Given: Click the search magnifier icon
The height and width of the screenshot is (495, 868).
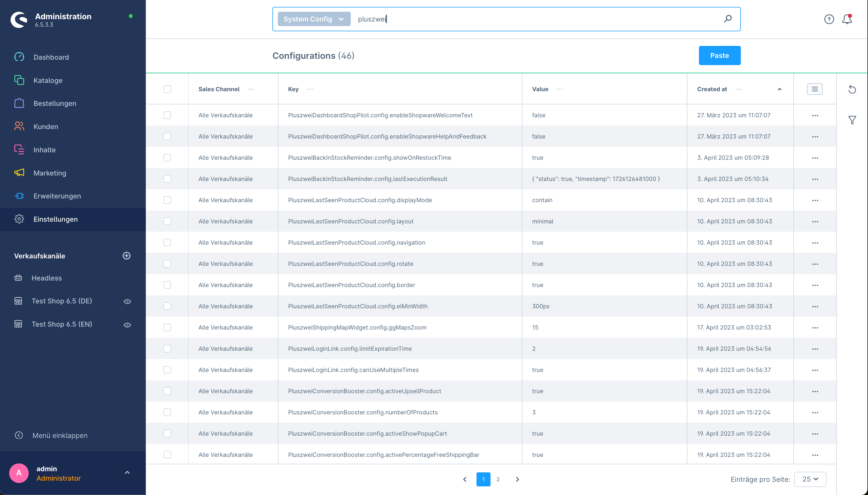Looking at the screenshot, I should coord(727,19).
